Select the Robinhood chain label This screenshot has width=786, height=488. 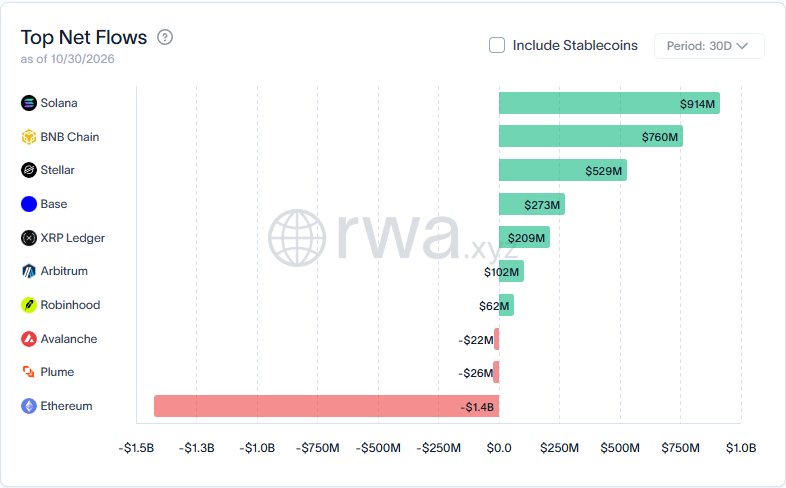(x=70, y=305)
